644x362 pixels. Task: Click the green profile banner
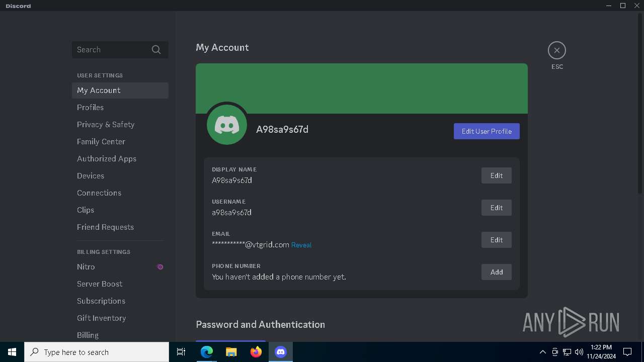[362, 88]
